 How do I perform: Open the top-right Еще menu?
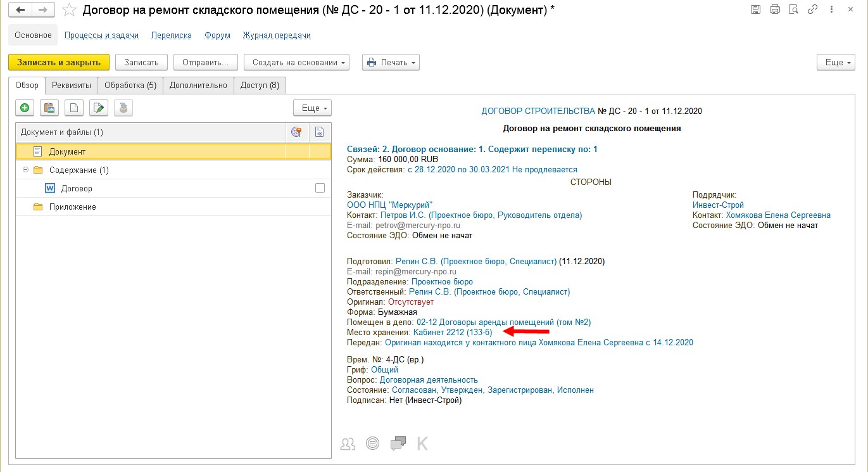pos(836,62)
